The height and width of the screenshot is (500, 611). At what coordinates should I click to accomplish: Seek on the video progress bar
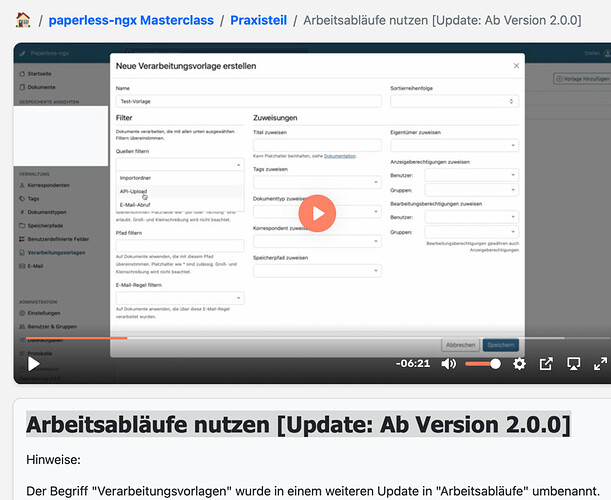[318, 338]
